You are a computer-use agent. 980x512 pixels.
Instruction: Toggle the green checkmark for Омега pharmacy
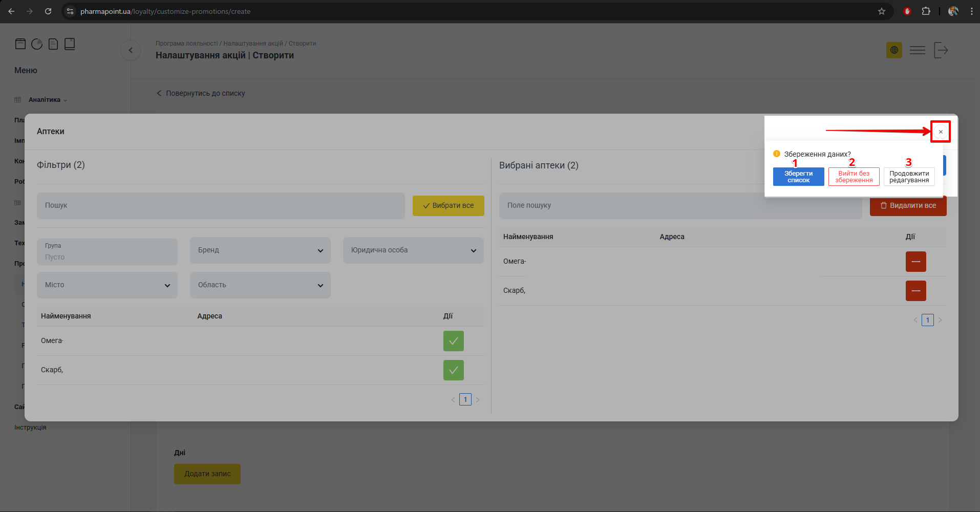453,341
